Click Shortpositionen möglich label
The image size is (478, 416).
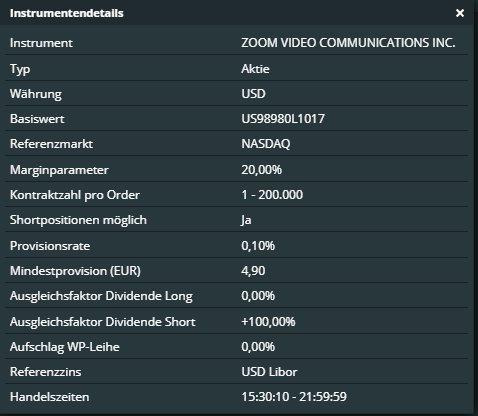78,220
